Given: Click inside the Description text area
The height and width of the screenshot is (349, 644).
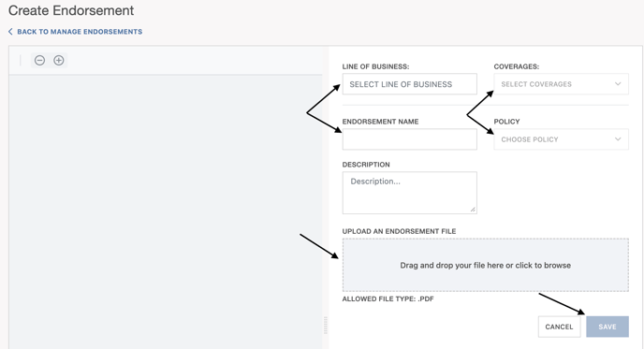Looking at the screenshot, I should pyautogui.click(x=409, y=193).
